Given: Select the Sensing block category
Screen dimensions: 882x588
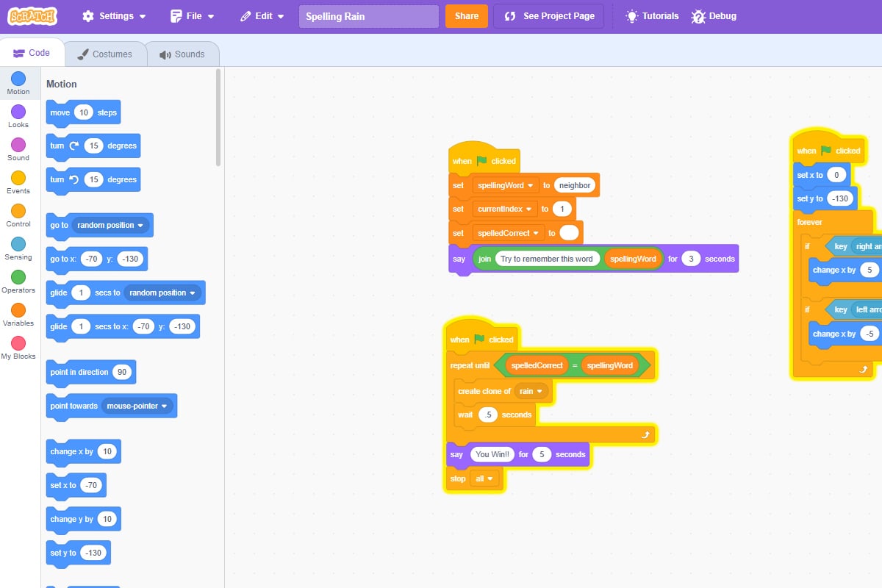Looking at the screenshot, I should pyautogui.click(x=18, y=249).
